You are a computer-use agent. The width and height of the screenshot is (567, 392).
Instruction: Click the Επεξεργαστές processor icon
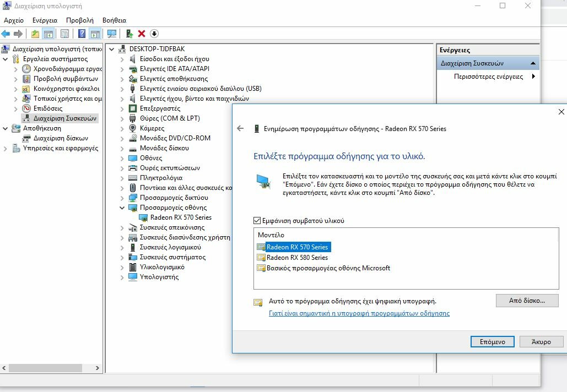(133, 108)
